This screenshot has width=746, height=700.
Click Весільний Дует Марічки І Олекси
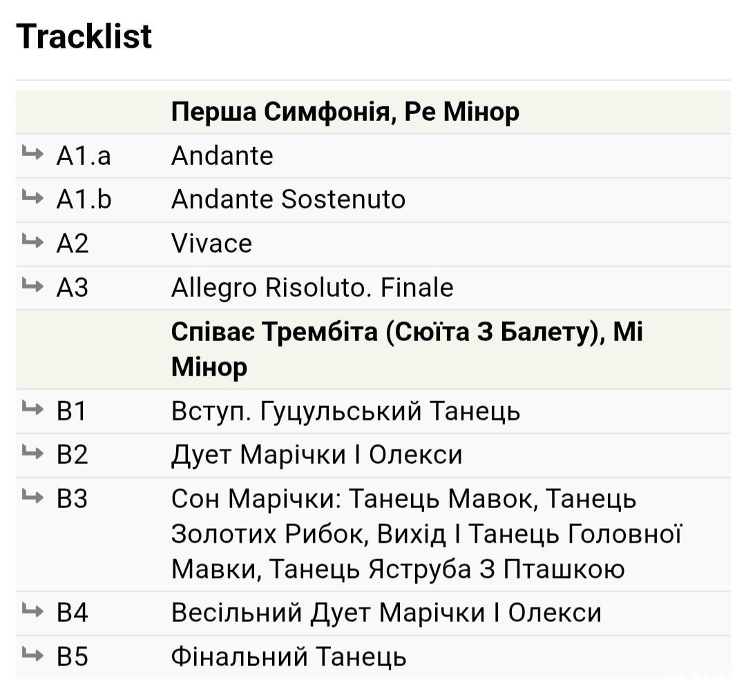pyautogui.click(x=385, y=613)
